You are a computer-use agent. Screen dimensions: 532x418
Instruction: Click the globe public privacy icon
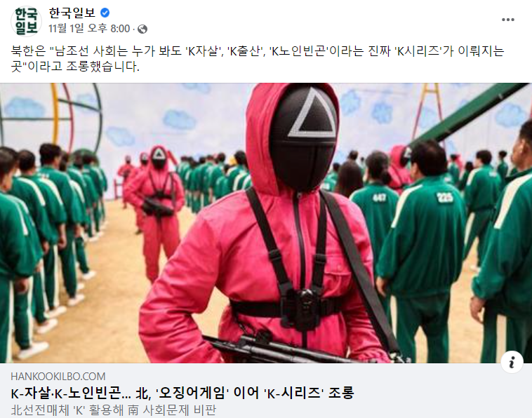[142, 29]
